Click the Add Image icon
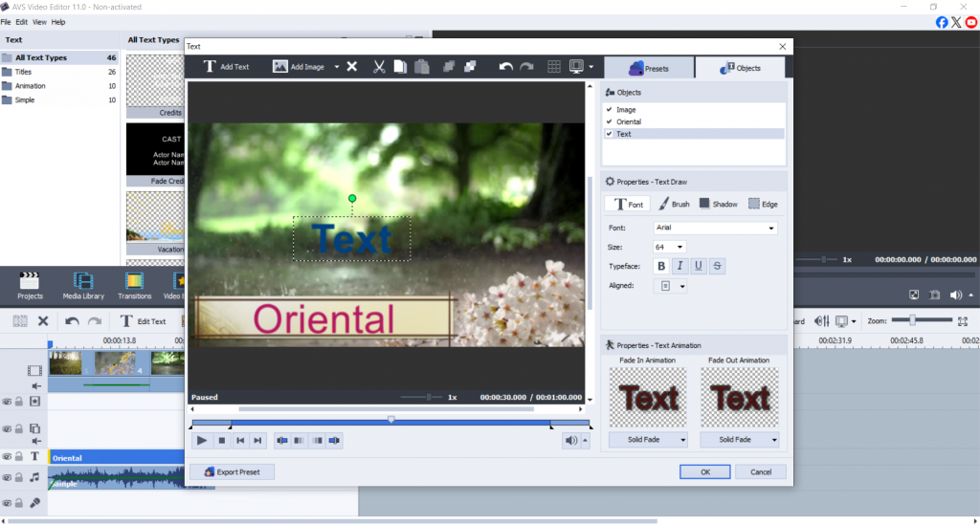980x525 pixels. click(281, 67)
